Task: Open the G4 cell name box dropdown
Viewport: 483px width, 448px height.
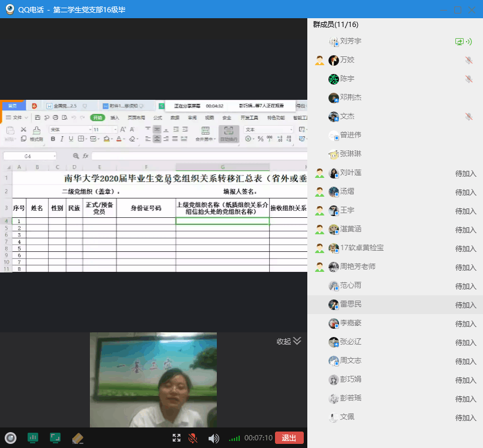Action: click(x=54, y=156)
